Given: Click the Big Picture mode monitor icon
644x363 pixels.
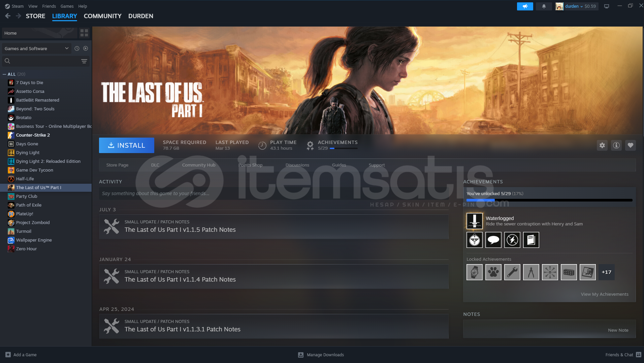Looking at the screenshot, I should (x=607, y=6).
